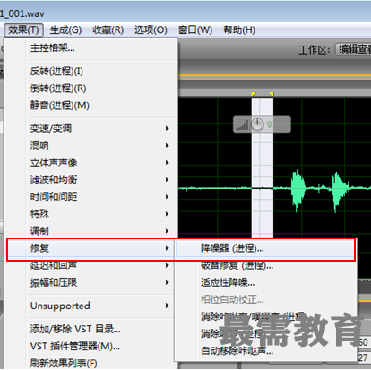
Task: Open the 工作区 workspace dropdown
Action: [x=353, y=49]
